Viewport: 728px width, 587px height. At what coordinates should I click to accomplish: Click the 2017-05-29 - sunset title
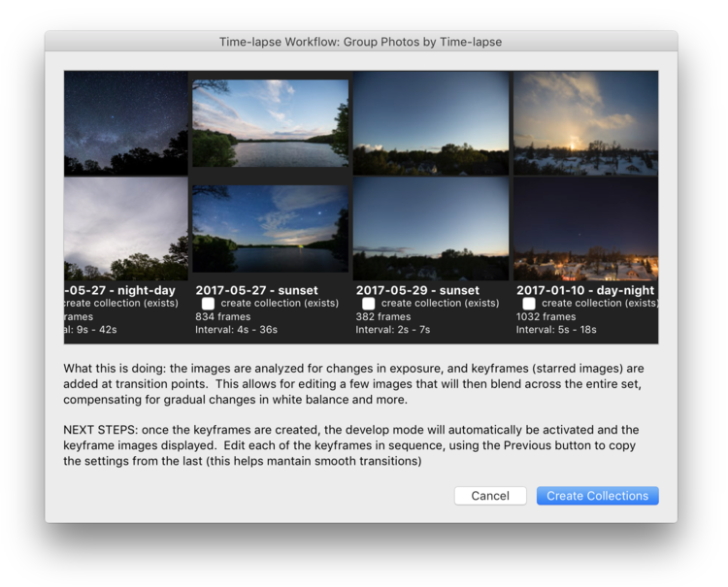pyautogui.click(x=417, y=290)
